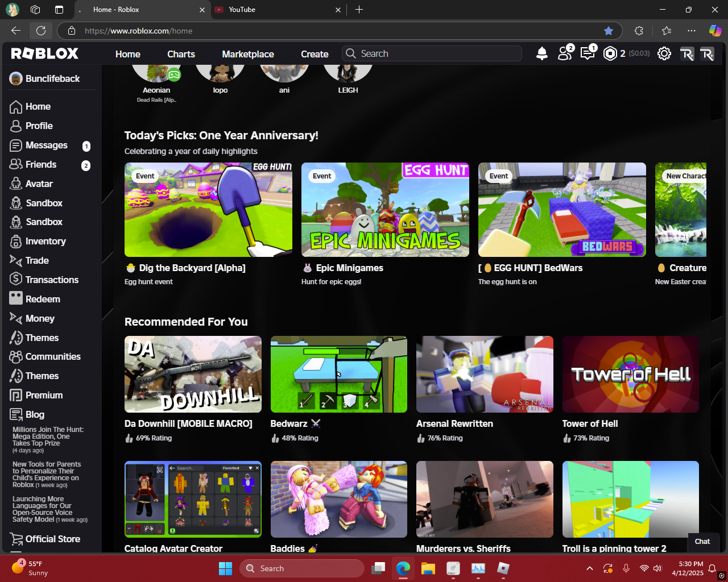Open Profile from the left sidebar
Image resolution: width=728 pixels, height=582 pixels.
point(39,126)
